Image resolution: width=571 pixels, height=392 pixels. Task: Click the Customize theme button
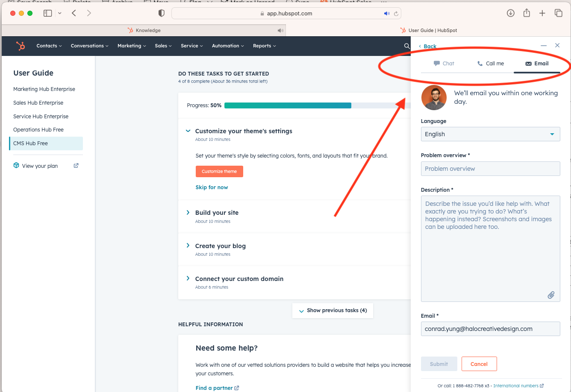[x=219, y=171]
